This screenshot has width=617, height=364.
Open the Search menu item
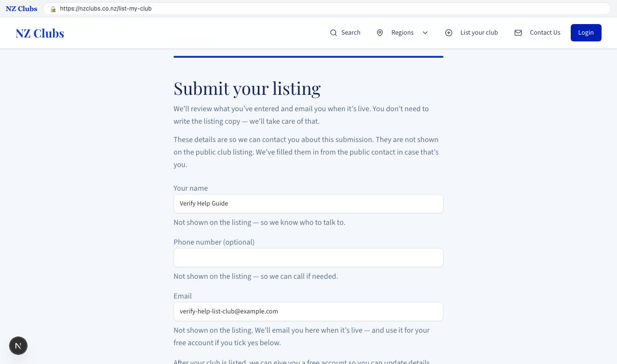click(x=345, y=33)
